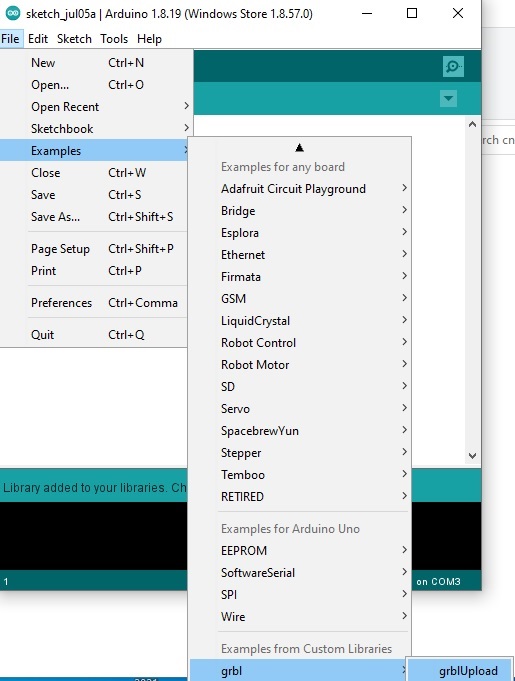This screenshot has height=681, width=515.
Task: Open SpacebrewYun examples submenu
Action: tap(300, 431)
